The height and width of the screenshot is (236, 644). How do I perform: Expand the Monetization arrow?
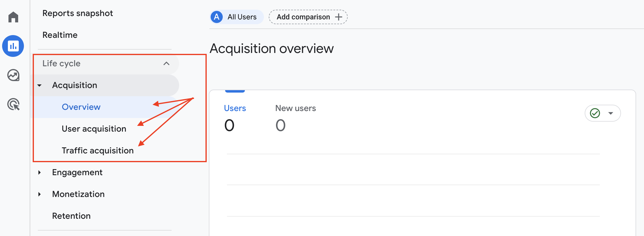click(x=39, y=194)
